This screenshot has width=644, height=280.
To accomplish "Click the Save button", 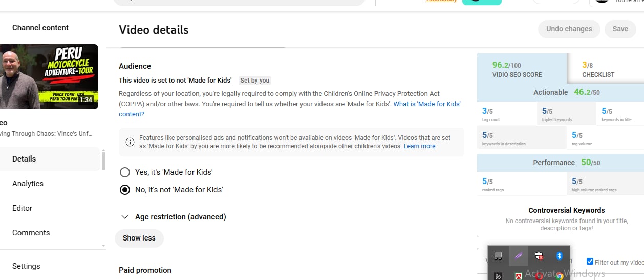I will [620, 29].
